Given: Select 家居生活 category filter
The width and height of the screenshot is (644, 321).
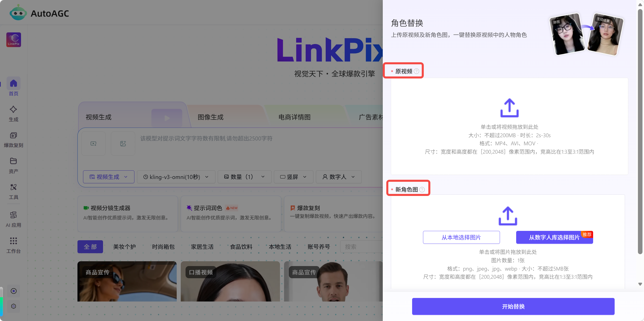Looking at the screenshot, I should pos(202,247).
